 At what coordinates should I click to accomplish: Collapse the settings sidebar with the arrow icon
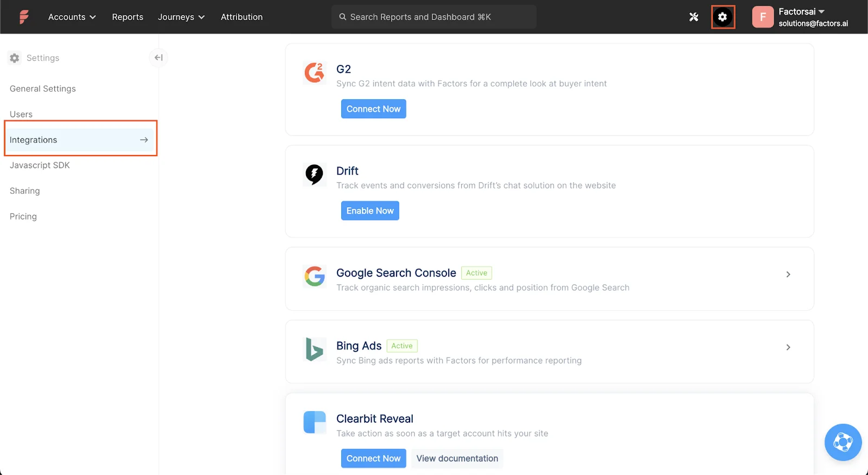tap(158, 57)
